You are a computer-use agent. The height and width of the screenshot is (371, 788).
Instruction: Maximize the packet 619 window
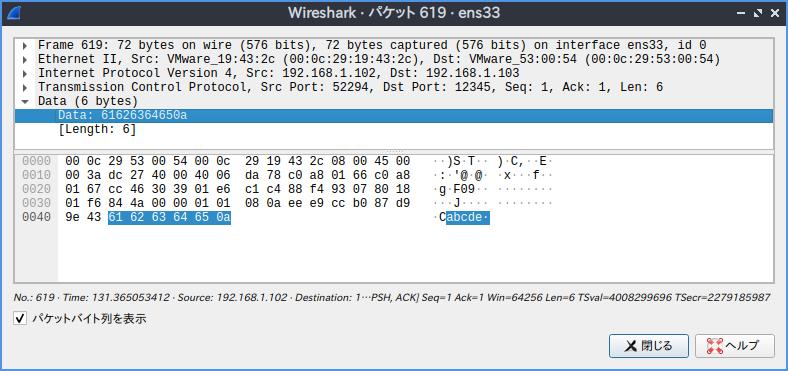(x=758, y=14)
